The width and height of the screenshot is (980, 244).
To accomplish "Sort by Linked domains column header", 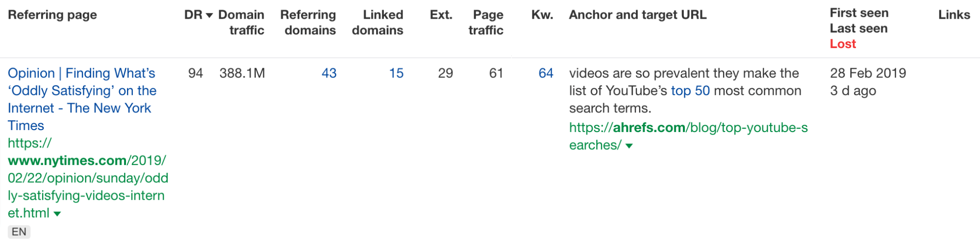I will (377, 23).
